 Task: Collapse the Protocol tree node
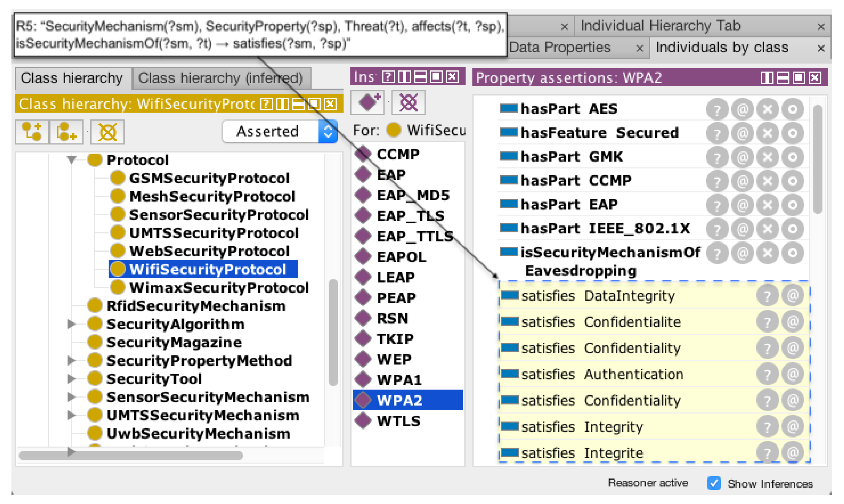coord(71,159)
